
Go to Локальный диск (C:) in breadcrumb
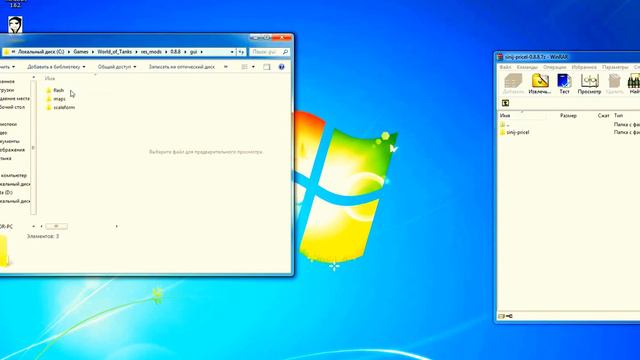coord(41,52)
